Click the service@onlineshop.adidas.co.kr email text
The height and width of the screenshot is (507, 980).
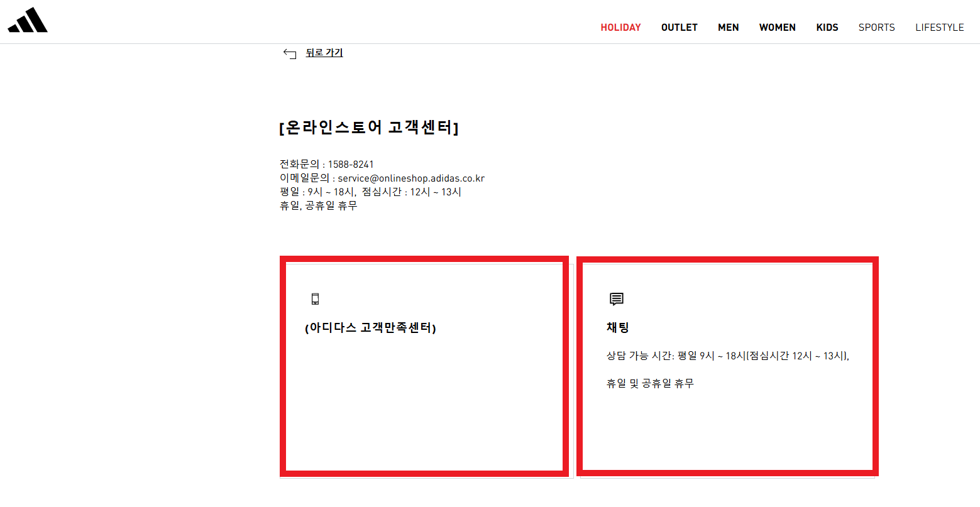coord(411,178)
